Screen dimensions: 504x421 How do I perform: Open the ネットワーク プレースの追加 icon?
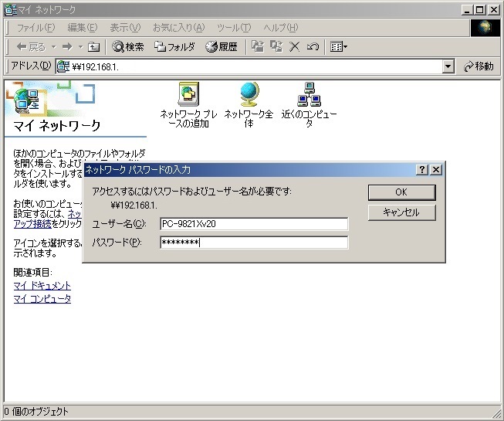[188, 94]
